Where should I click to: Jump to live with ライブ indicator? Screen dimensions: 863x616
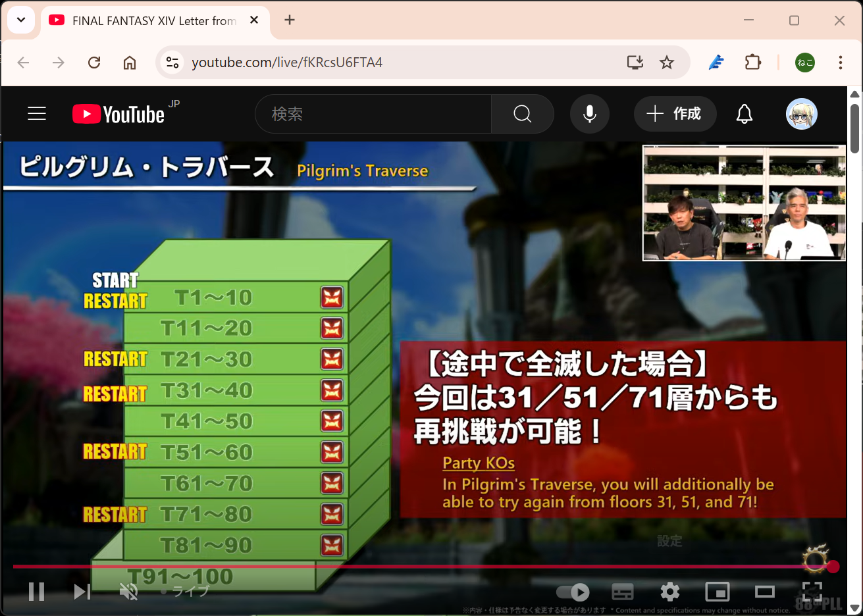pos(185,592)
